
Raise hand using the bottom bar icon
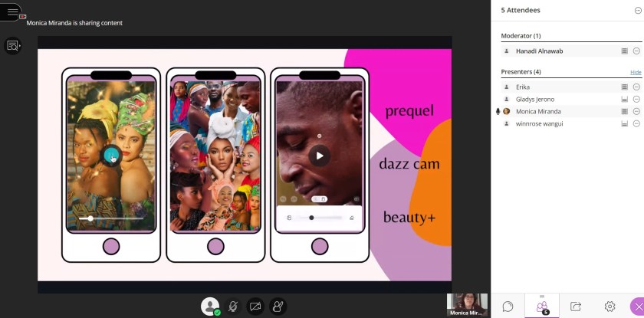coord(278,306)
